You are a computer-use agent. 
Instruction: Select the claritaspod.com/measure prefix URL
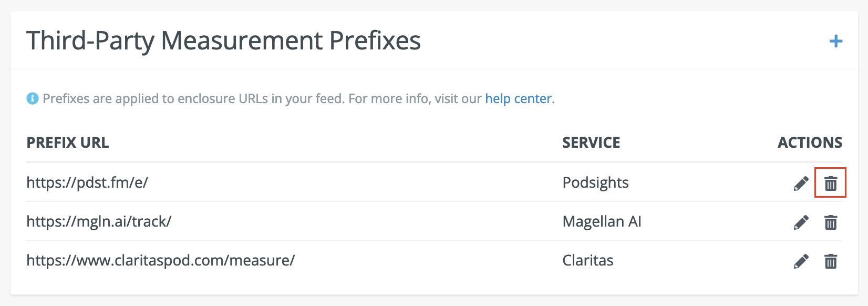(160, 260)
